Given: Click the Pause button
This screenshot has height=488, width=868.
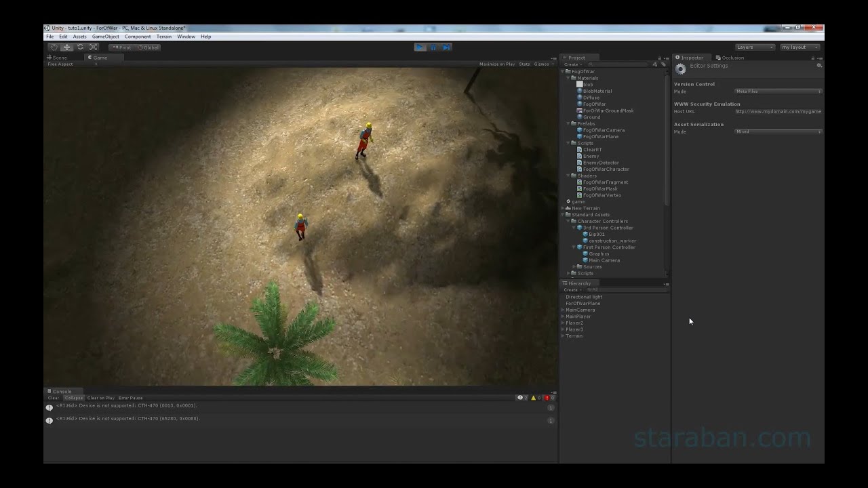Looking at the screenshot, I should (433, 47).
